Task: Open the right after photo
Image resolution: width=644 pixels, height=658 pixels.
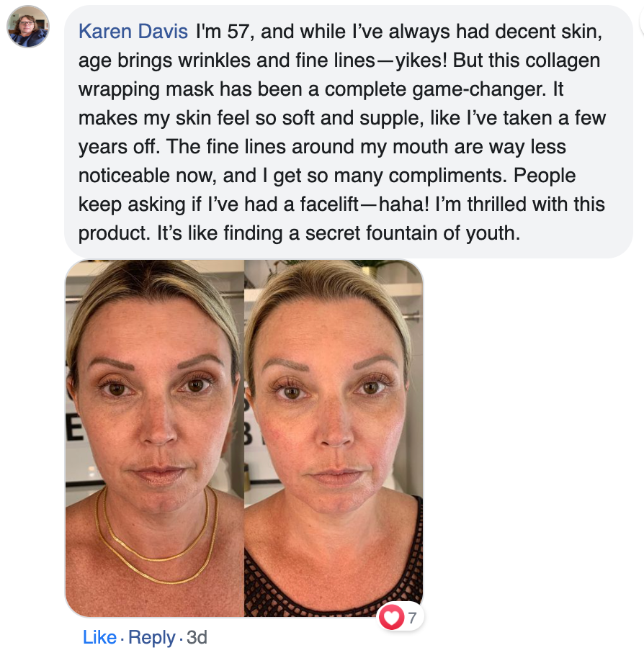Action: pyautogui.click(x=334, y=438)
